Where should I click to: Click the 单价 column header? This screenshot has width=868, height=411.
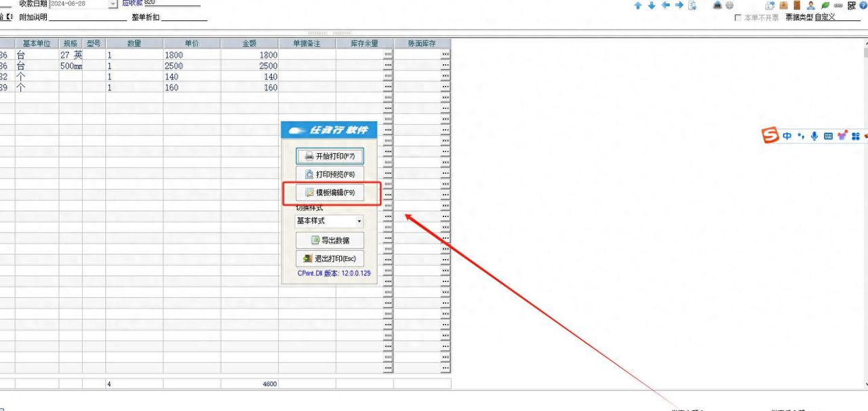(x=192, y=43)
